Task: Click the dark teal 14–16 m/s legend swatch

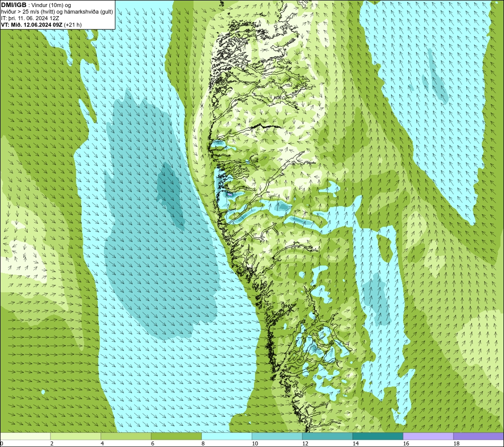Action: click(377, 436)
